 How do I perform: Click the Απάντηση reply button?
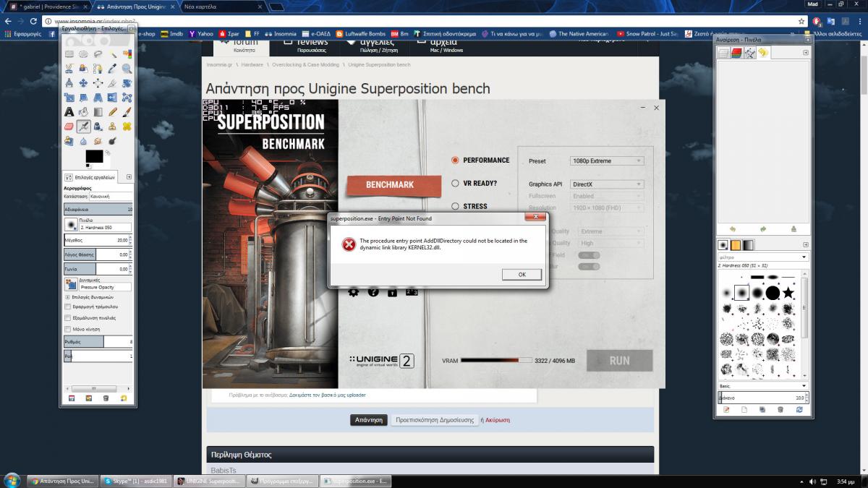point(368,419)
